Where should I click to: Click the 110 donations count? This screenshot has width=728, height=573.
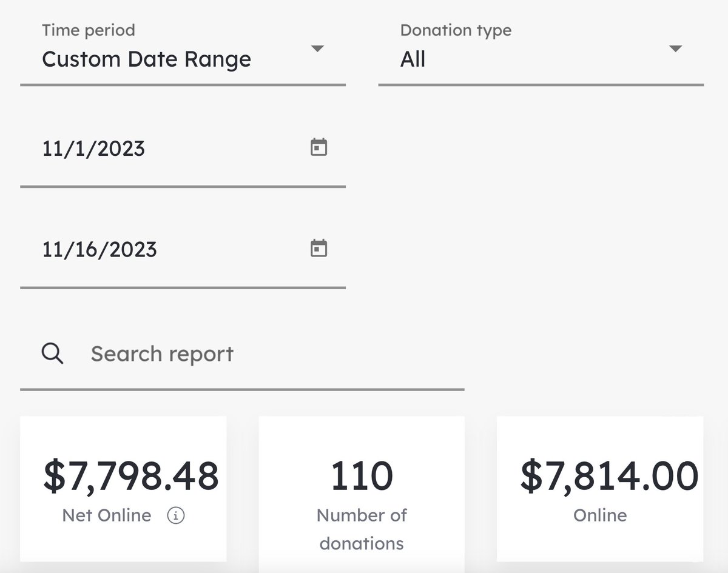(362, 476)
